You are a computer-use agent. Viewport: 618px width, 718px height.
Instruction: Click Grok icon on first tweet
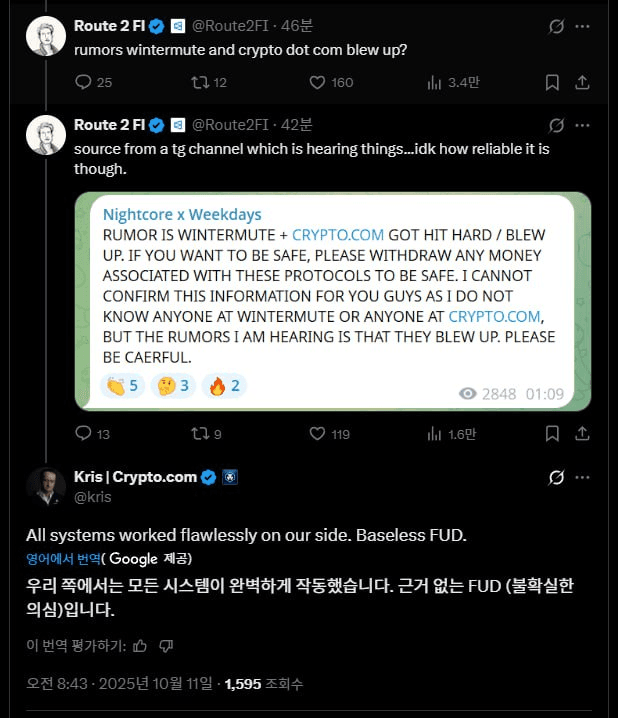tap(557, 26)
